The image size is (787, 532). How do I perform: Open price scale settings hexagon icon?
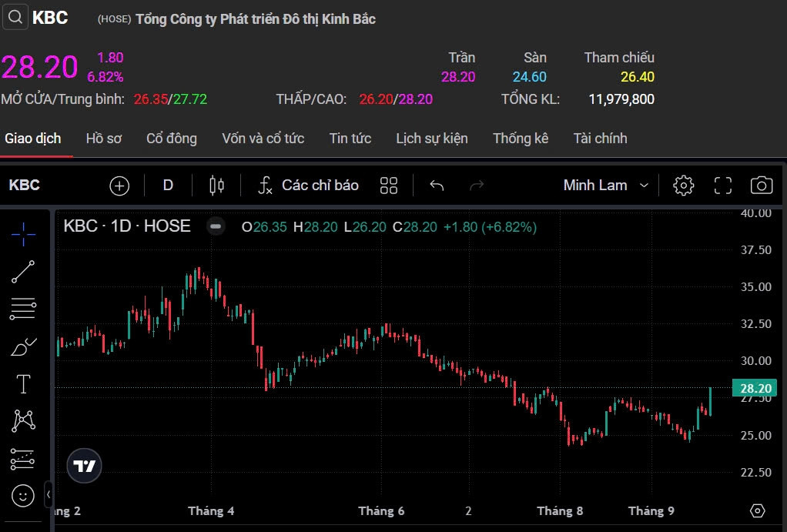(757, 511)
